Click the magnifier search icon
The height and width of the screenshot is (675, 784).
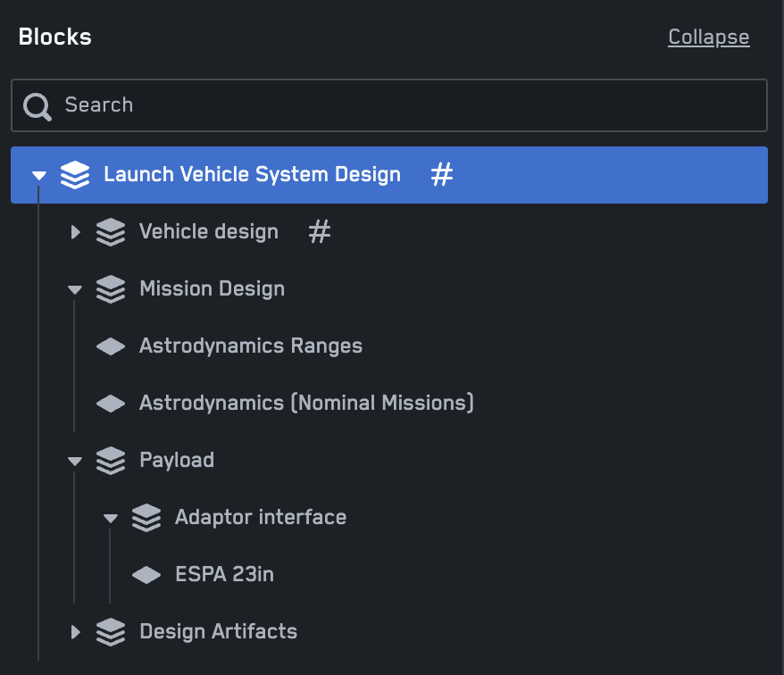38,106
